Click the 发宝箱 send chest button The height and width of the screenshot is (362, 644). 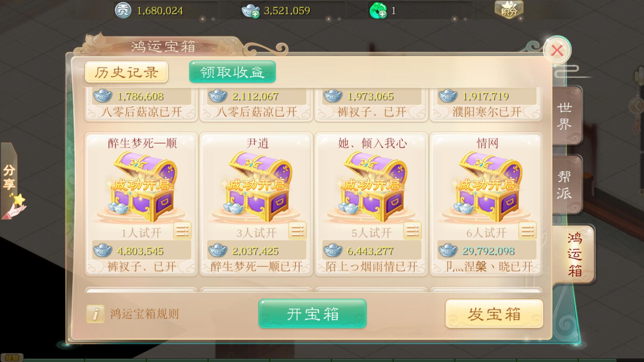(494, 314)
